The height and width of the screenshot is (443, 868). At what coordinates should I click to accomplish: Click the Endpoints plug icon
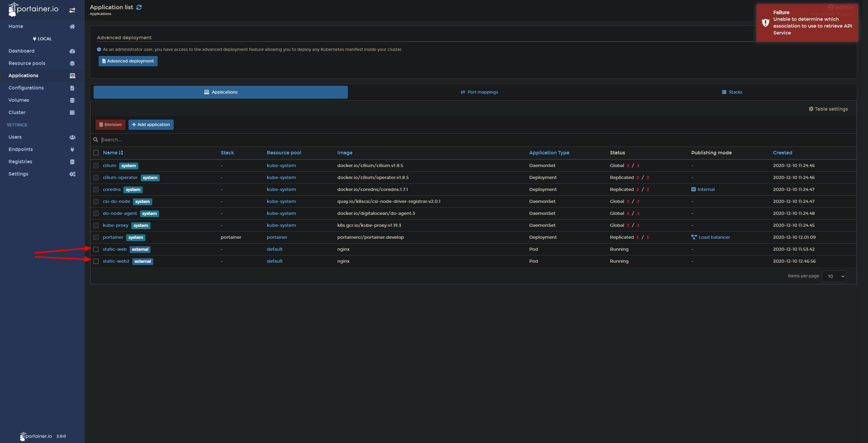[x=72, y=150]
